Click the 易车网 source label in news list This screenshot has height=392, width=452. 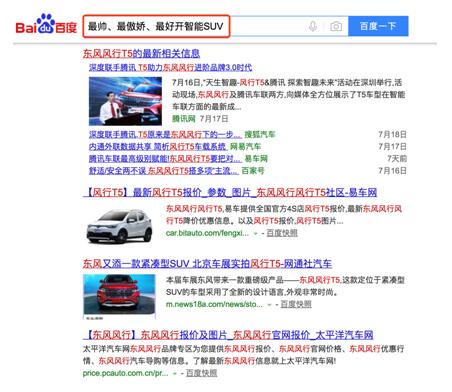[256, 159]
